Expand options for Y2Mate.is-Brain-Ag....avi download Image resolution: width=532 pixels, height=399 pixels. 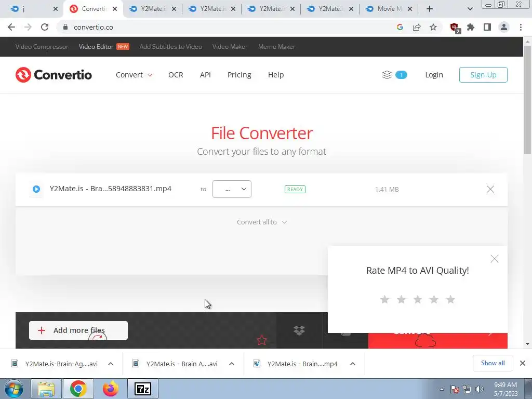[x=111, y=364]
